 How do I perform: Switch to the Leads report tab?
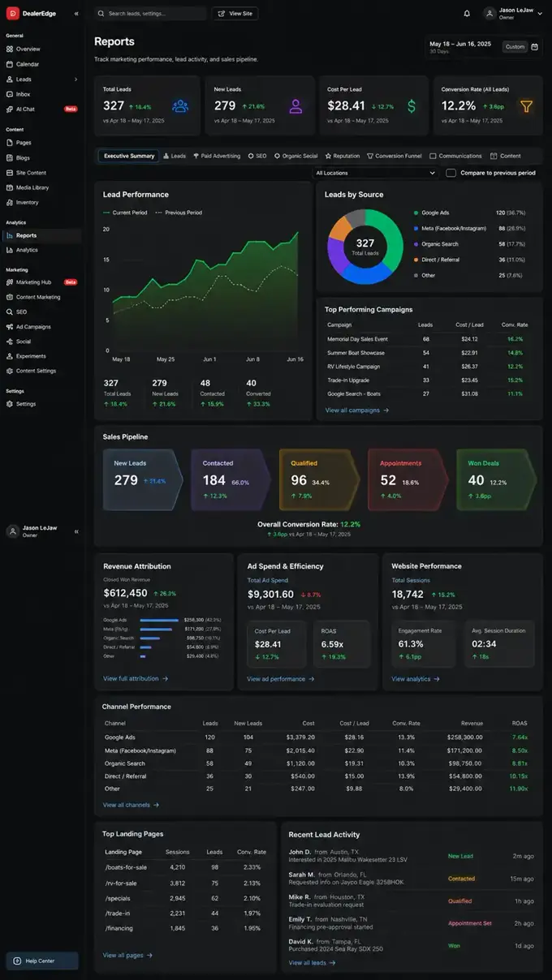pyautogui.click(x=175, y=156)
